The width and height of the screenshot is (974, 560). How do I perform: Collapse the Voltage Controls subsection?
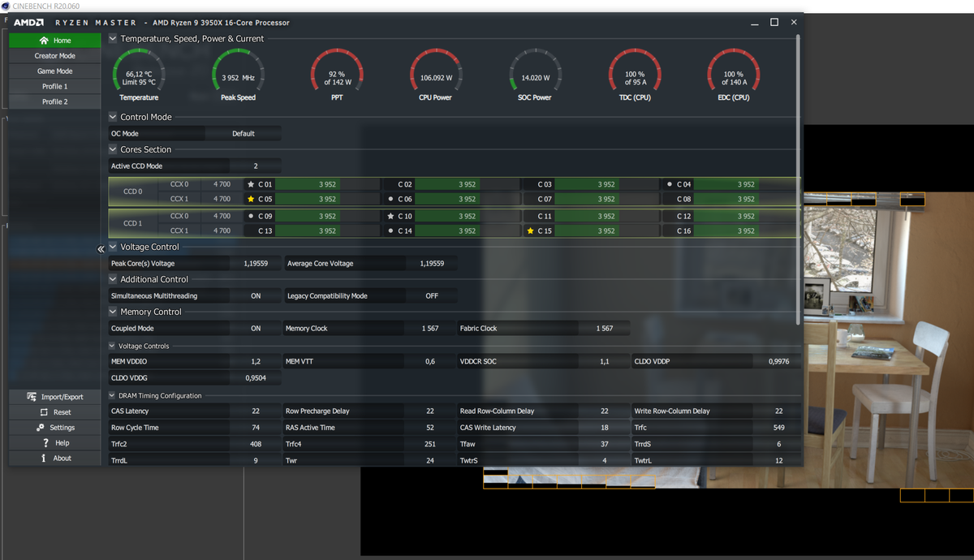click(x=112, y=346)
